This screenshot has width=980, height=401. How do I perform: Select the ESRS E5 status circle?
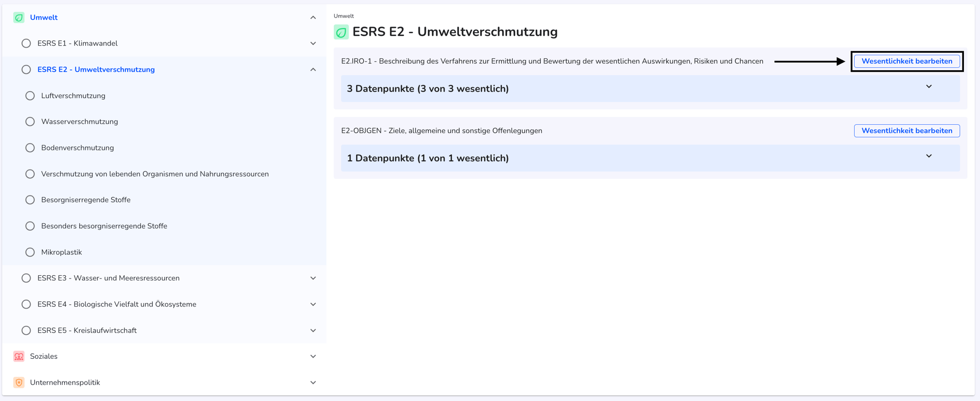click(x=26, y=330)
